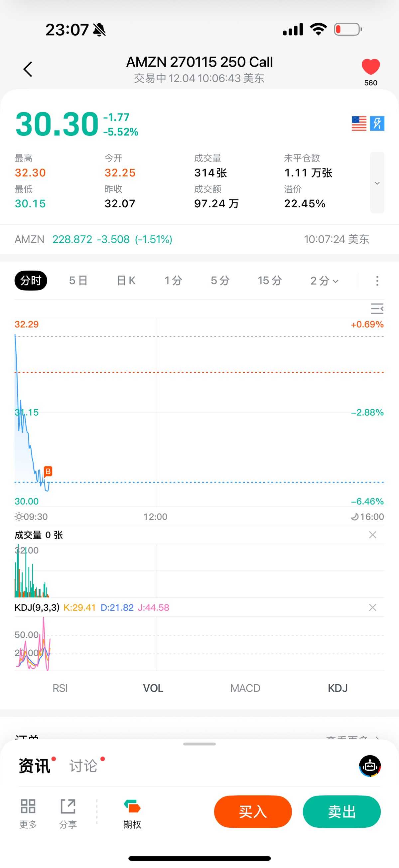This screenshot has height=868, width=399.
Task: Tap the back arrow icon
Action: 28,70
